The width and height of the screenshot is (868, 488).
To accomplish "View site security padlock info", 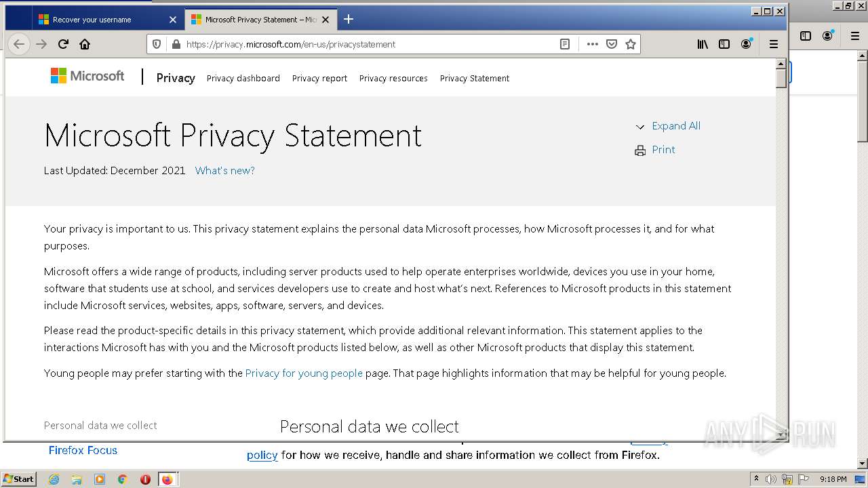I will pos(176,44).
